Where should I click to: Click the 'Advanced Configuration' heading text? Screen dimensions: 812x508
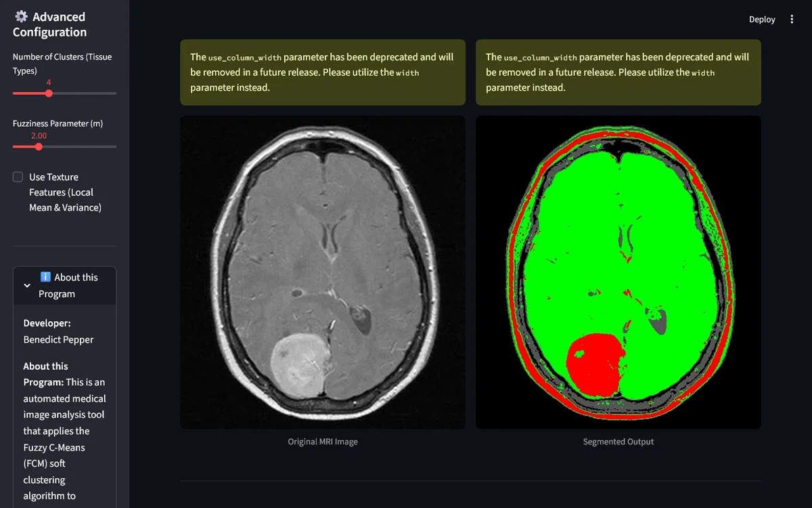[50, 24]
